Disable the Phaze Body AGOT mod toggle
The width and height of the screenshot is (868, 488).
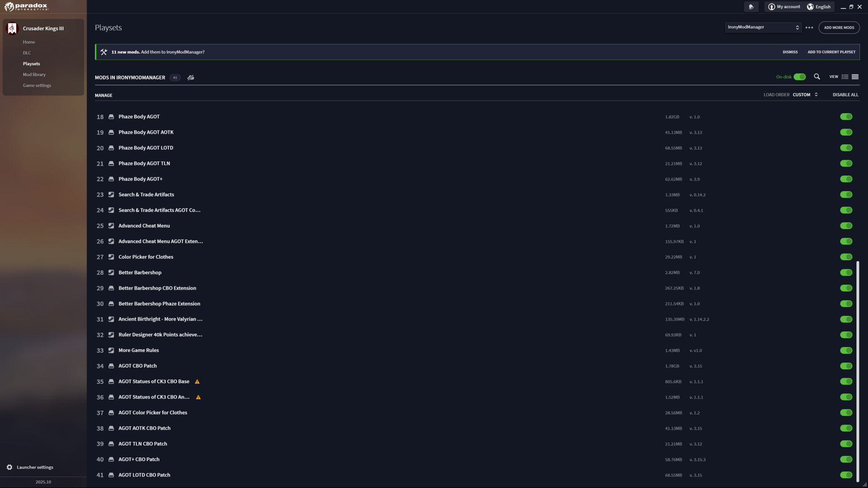tap(846, 117)
